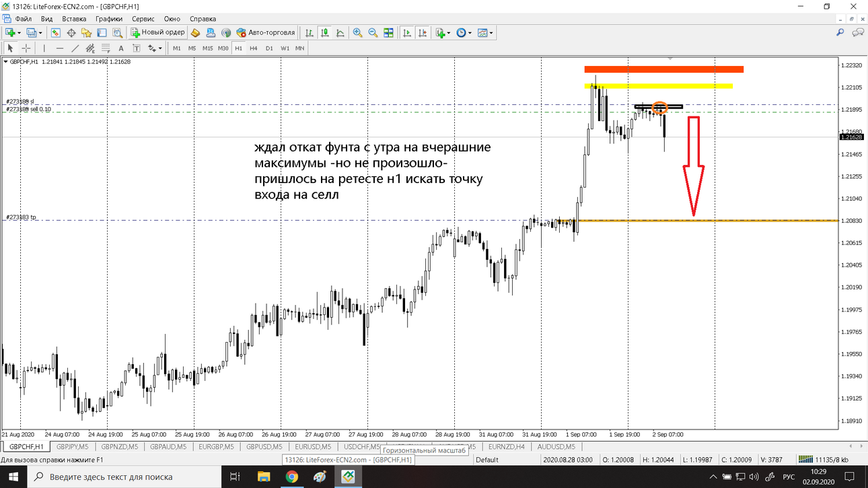Switch chart to bar chart type
Screen dimensions: 868x488
point(309,32)
